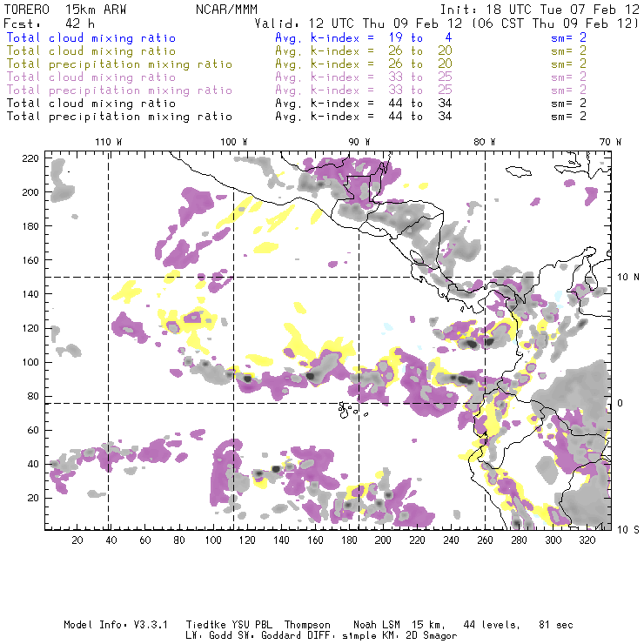Select the olive "Total precipitation mixing ratio" legend line
Screen dimensions: 644x644
(119, 64)
